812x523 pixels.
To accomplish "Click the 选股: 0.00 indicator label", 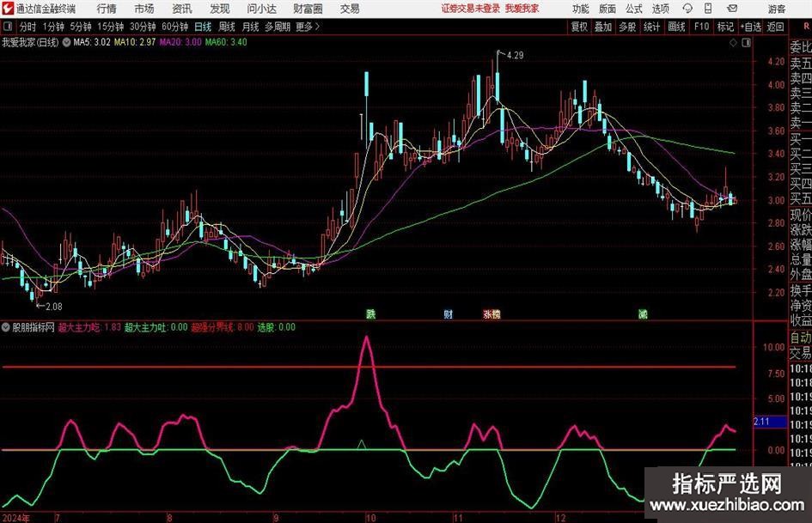I will pyautogui.click(x=276, y=327).
